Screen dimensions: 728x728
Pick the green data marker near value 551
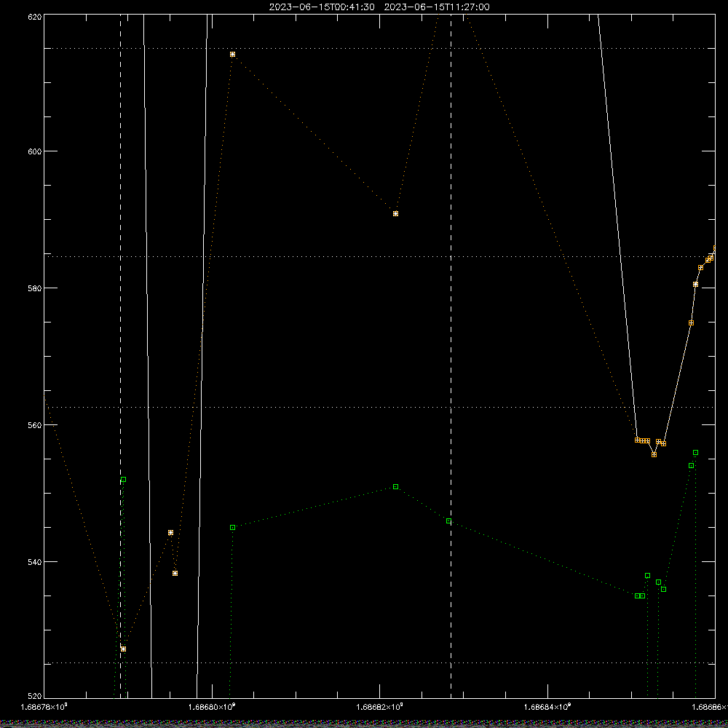pos(395,486)
